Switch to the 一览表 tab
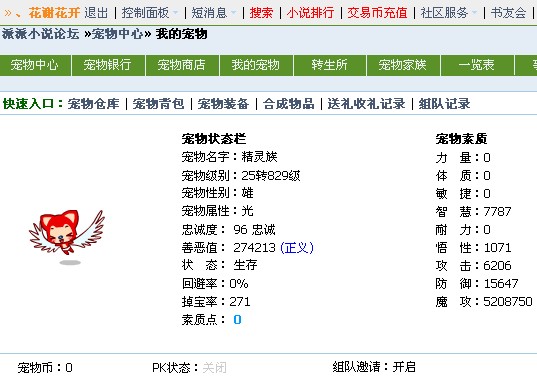 pos(477,65)
